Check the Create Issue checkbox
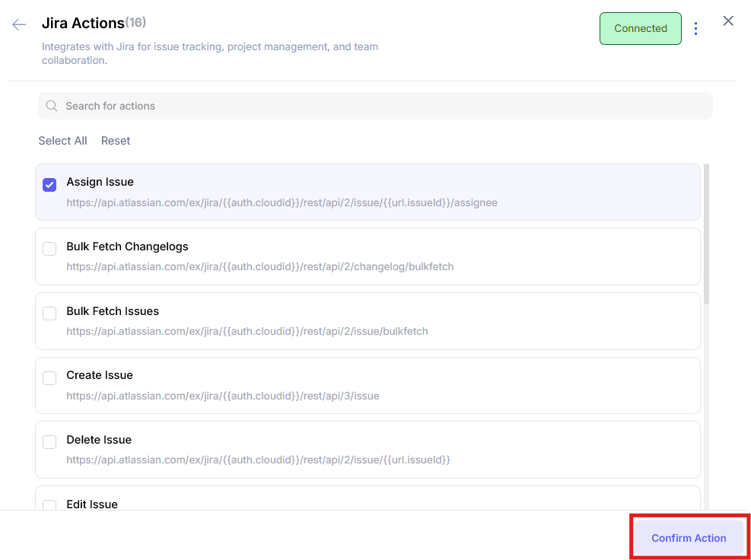This screenshot has height=560, width=751. [x=49, y=378]
